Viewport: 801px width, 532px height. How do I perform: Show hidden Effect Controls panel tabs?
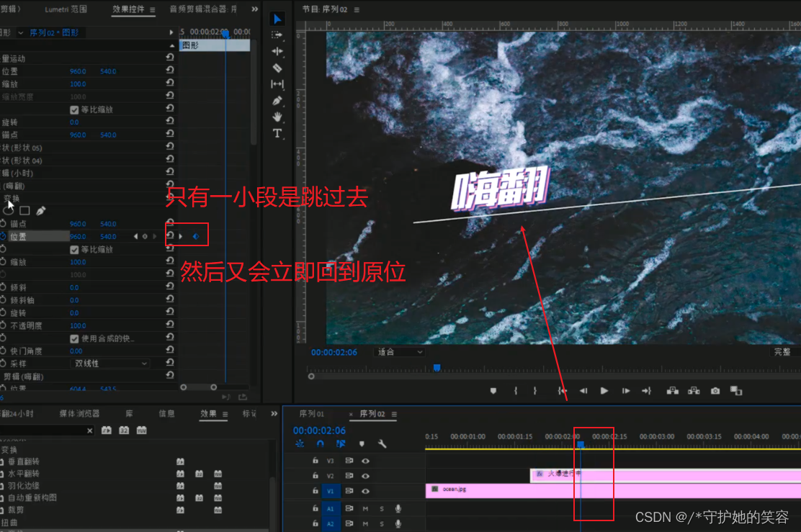(255, 9)
